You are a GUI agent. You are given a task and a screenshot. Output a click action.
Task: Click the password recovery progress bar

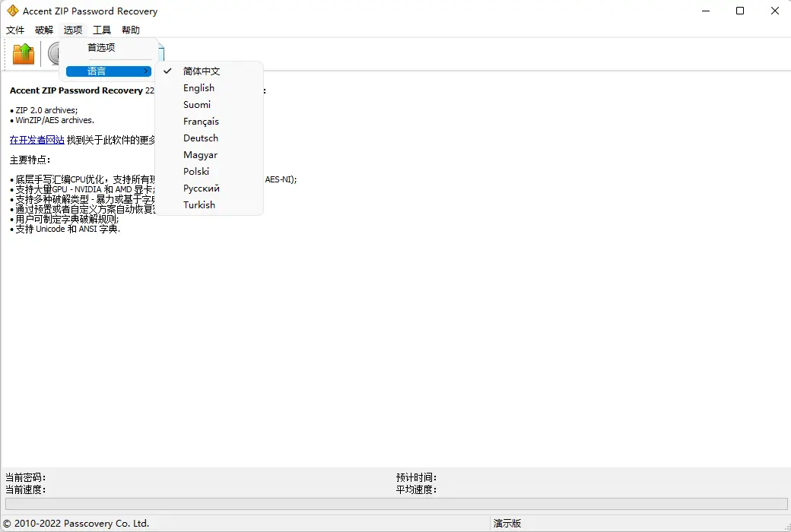[396, 503]
